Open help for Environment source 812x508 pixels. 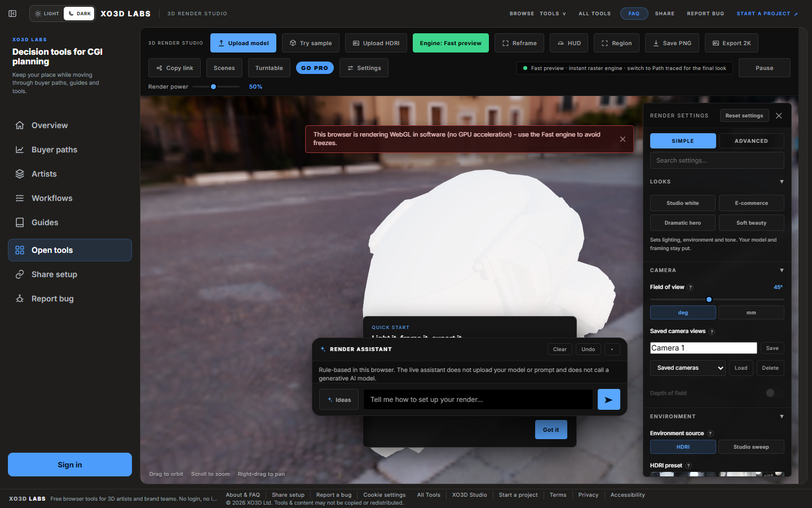tap(710, 433)
